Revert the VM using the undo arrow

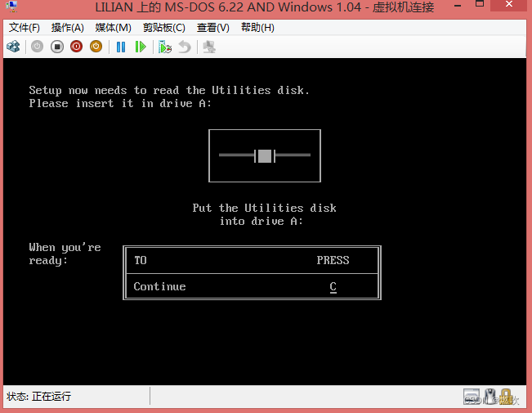click(185, 47)
